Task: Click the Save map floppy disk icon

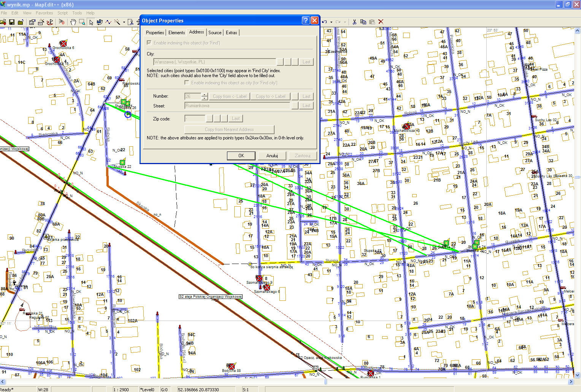Action: (12, 22)
